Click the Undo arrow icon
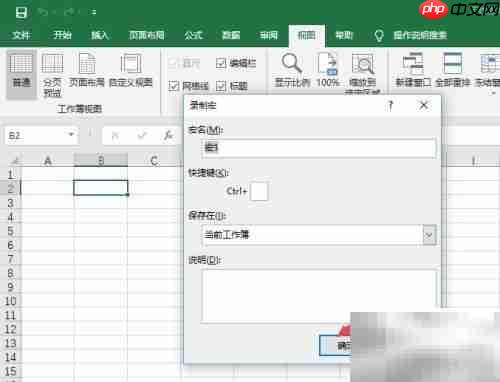Image resolution: width=500 pixels, height=382 pixels. pos(43,12)
